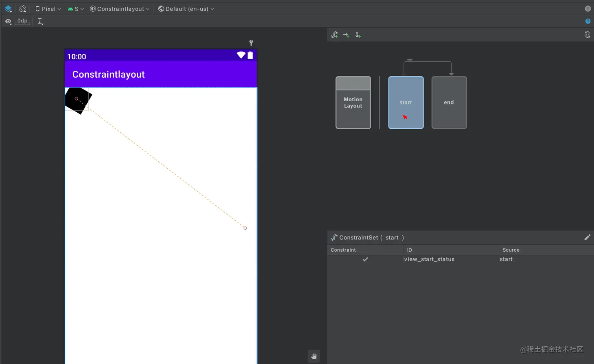Image resolution: width=594 pixels, height=364 pixels.
Task: Open the Constraintlayout theme dropdown
Action: 120,9
